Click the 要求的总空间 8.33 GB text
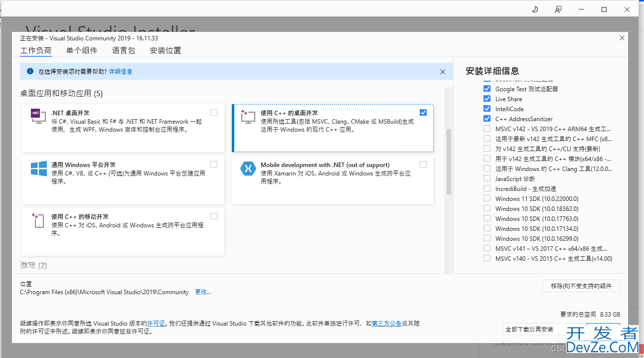This screenshot has height=358, width=644. click(x=590, y=315)
